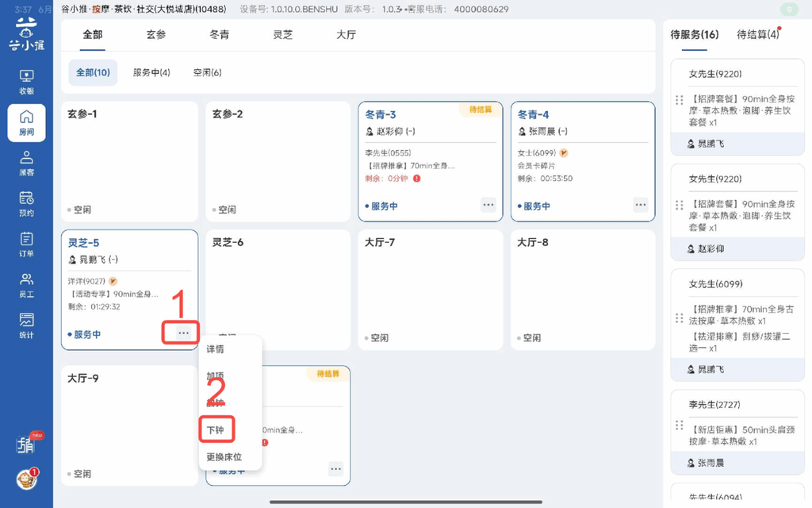Viewport: 812px width, 508px height.
Task: Open the 预约 reservations sidebar icon
Action: click(26, 204)
